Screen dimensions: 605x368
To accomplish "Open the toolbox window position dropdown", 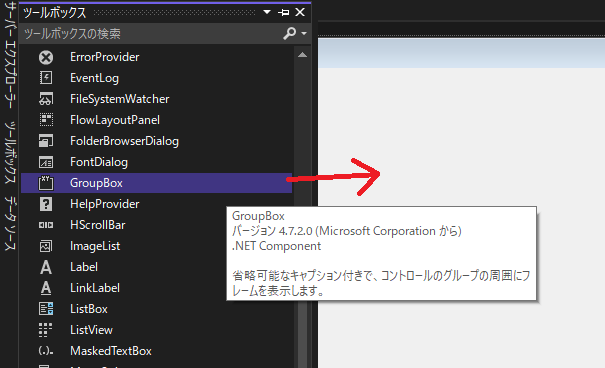I will point(267,12).
